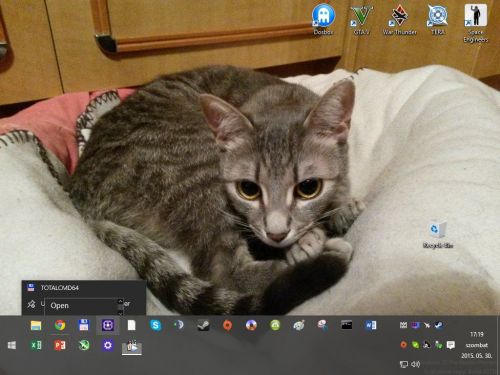Select the TERA desktop shortcut
500x375 pixels.
pos(437,19)
